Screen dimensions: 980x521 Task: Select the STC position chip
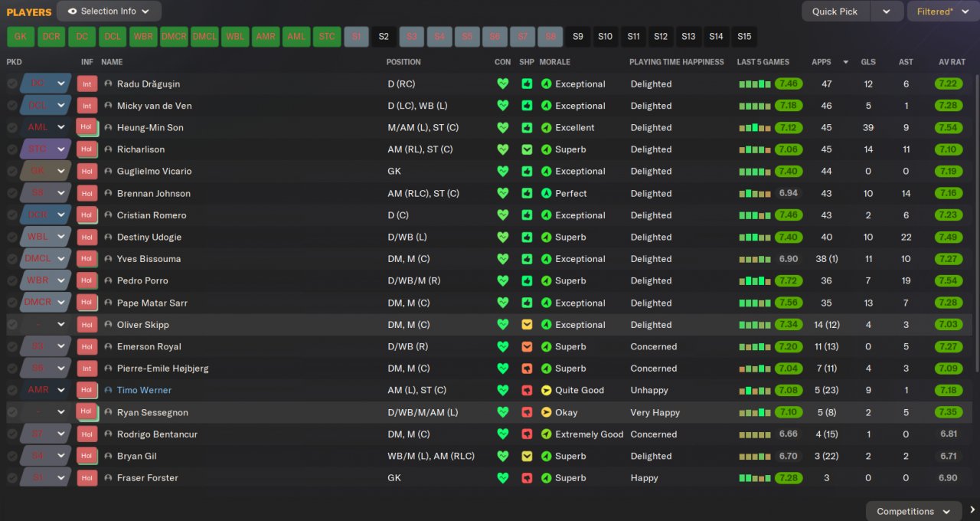pyautogui.click(x=327, y=37)
